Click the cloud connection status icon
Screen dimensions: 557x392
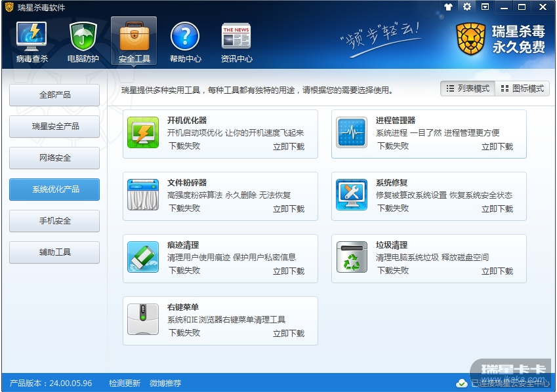[x=462, y=383]
